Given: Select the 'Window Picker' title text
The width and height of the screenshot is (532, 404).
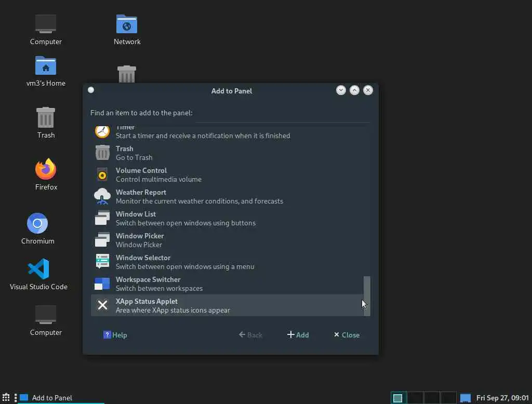Looking at the screenshot, I should tap(139, 236).
